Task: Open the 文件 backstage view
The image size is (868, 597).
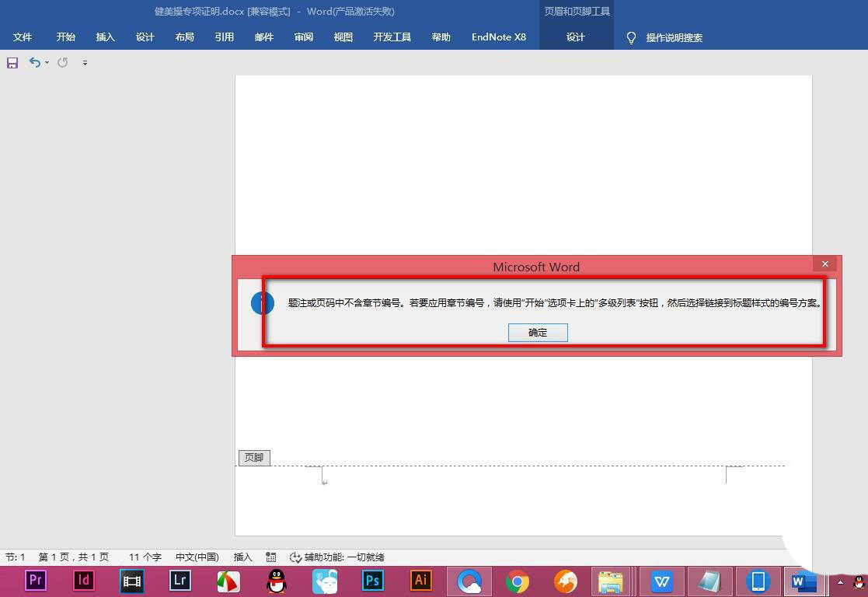Action: pos(23,37)
